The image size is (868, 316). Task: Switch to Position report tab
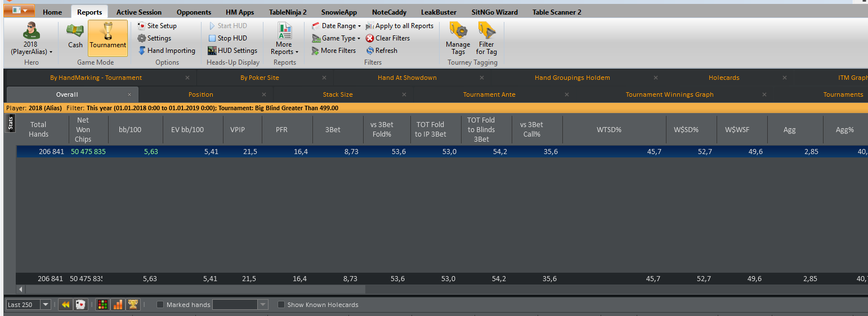[x=201, y=94]
